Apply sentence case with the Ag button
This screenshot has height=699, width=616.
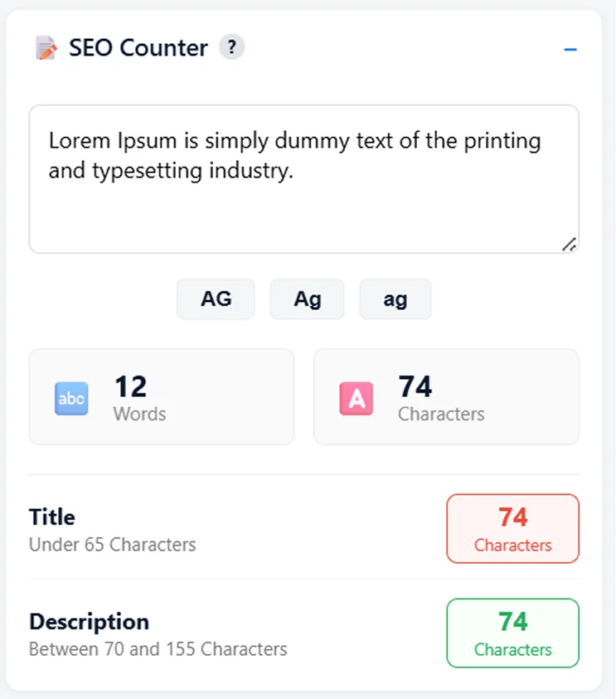click(307, 299)
